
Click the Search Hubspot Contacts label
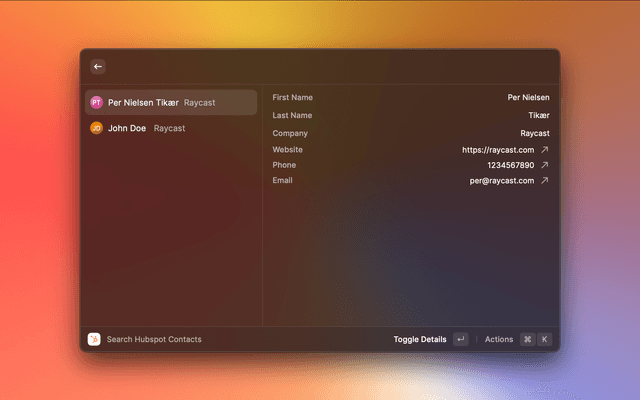(154, 339)
